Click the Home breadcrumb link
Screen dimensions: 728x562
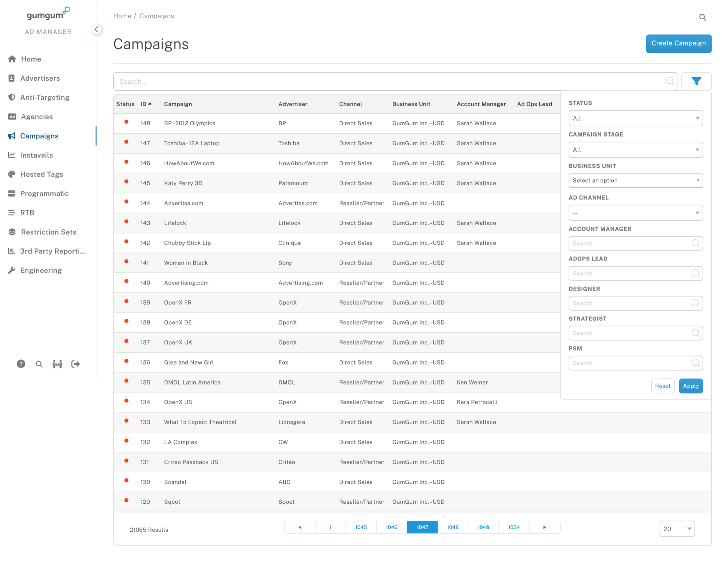[x=122, y=16]
